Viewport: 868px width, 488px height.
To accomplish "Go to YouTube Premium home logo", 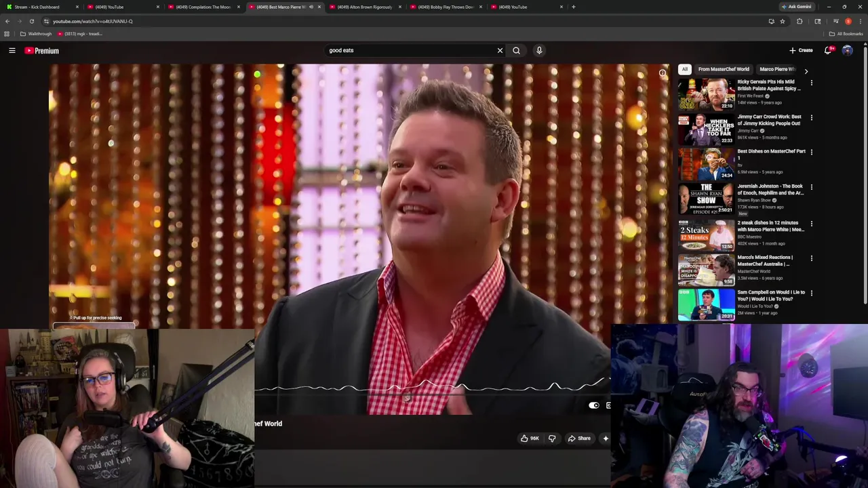I will (42, 50).
